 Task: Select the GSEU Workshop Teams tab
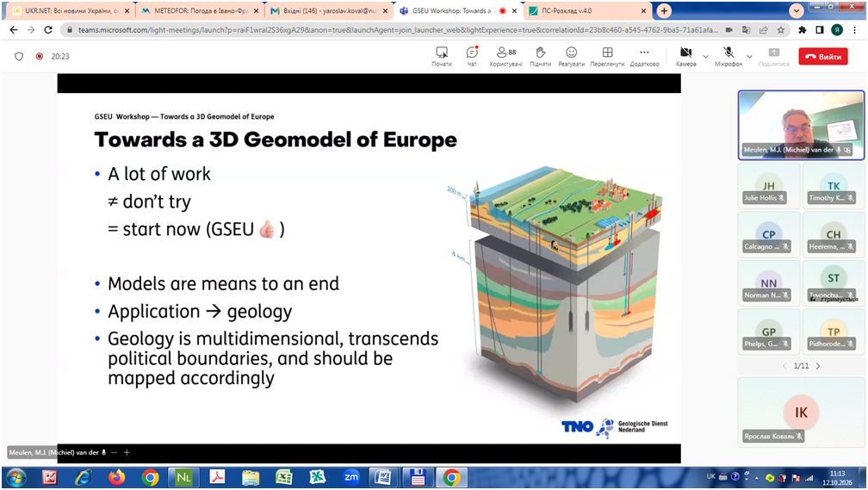pyautogui.click(x=458, y=10)
